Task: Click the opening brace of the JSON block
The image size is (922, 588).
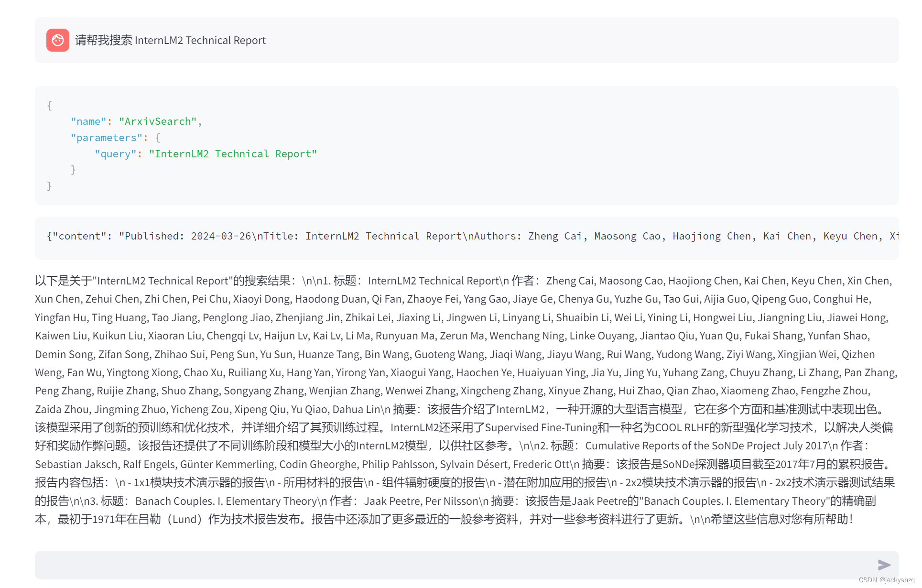Action: [x=49, y=105]
